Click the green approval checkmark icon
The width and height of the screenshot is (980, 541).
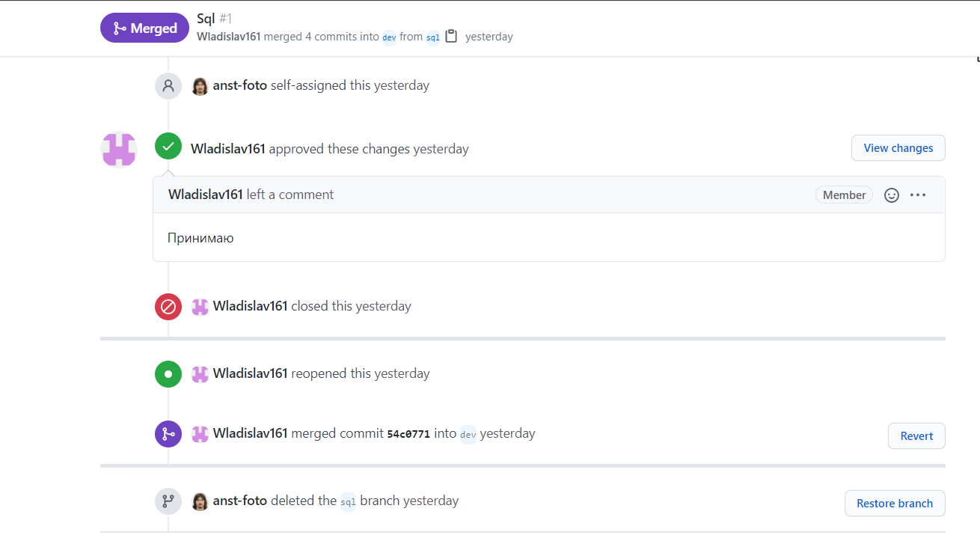pyautogui.click(x=168, y=146)
